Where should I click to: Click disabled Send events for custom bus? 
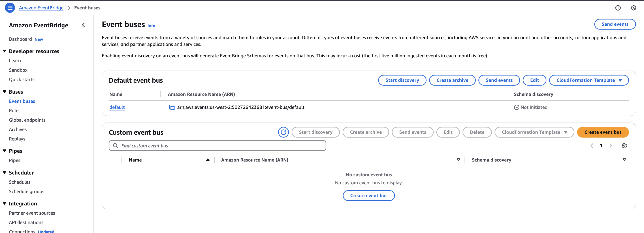coord(412,132)
